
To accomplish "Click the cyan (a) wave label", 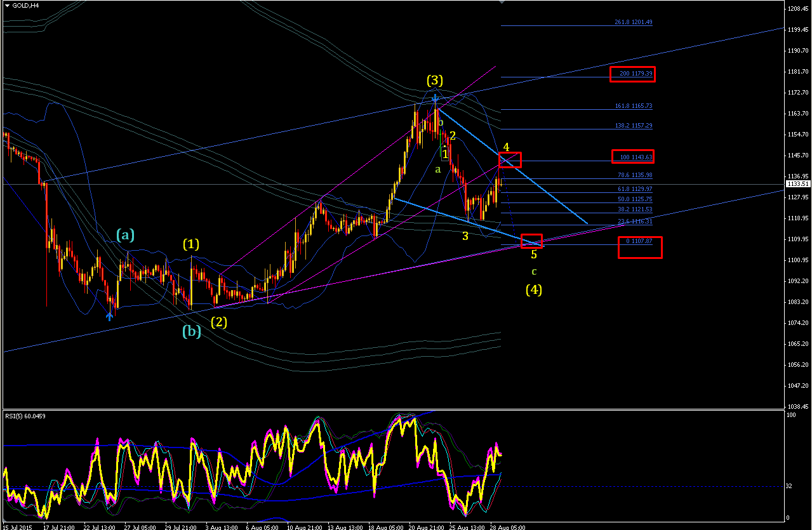I will (125, 235).
